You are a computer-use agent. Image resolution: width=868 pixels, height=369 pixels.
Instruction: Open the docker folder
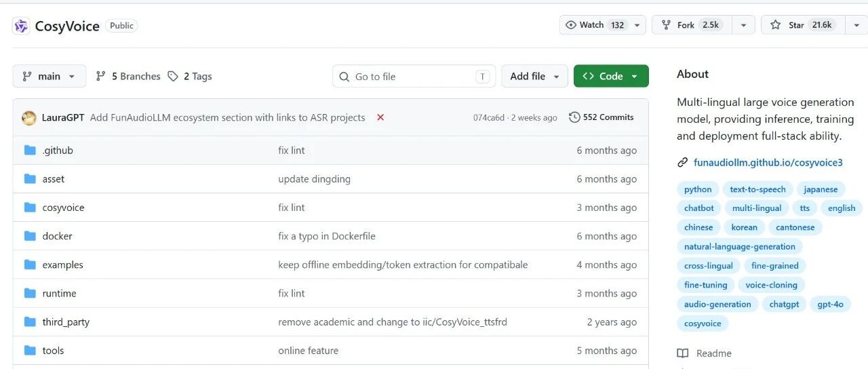click(57, 236)
